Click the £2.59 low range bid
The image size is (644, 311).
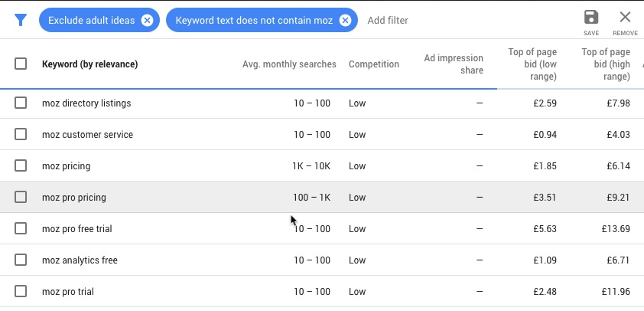point(545,103)
